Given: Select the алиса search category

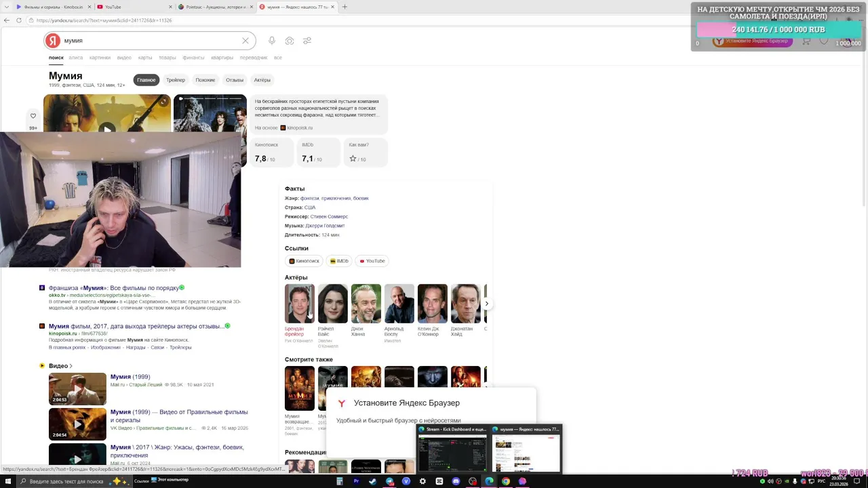Looking at the screenshot, I should coord(75,58).
